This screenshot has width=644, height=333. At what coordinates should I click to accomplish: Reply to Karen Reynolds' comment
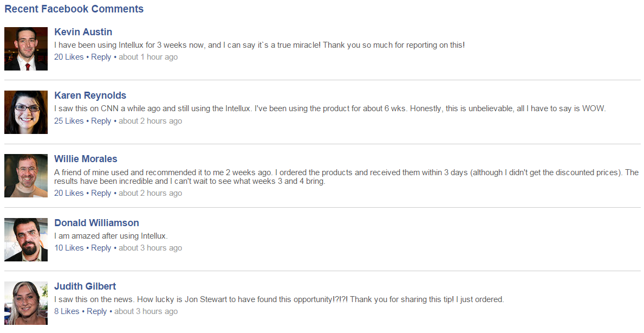coord(101,121)
